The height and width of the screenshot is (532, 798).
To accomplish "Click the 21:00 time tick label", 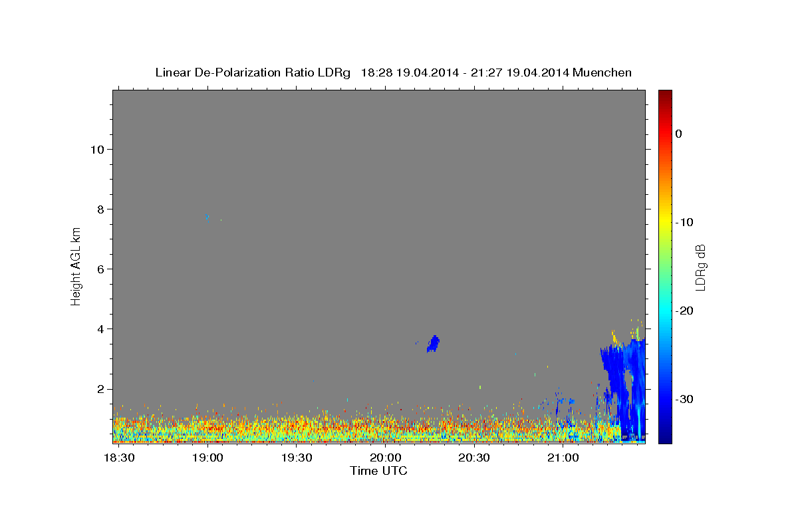I will (x=563, y=458).
